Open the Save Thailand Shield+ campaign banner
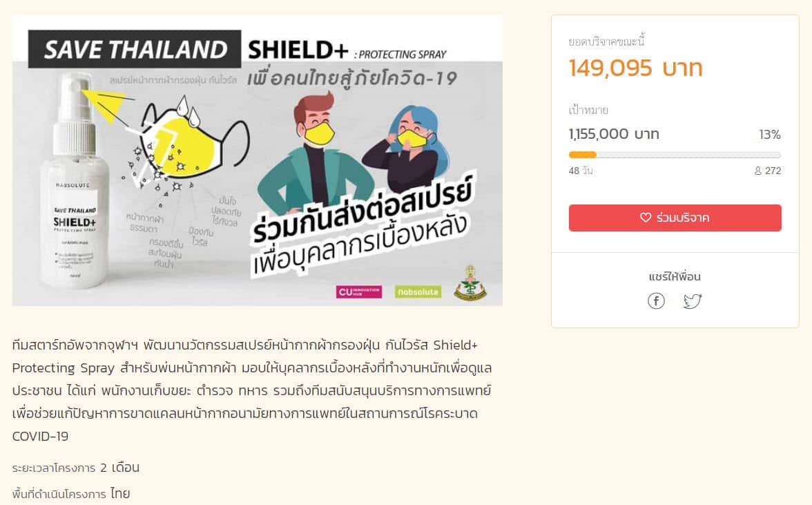 pyautogui.click(x=258, y=160)
